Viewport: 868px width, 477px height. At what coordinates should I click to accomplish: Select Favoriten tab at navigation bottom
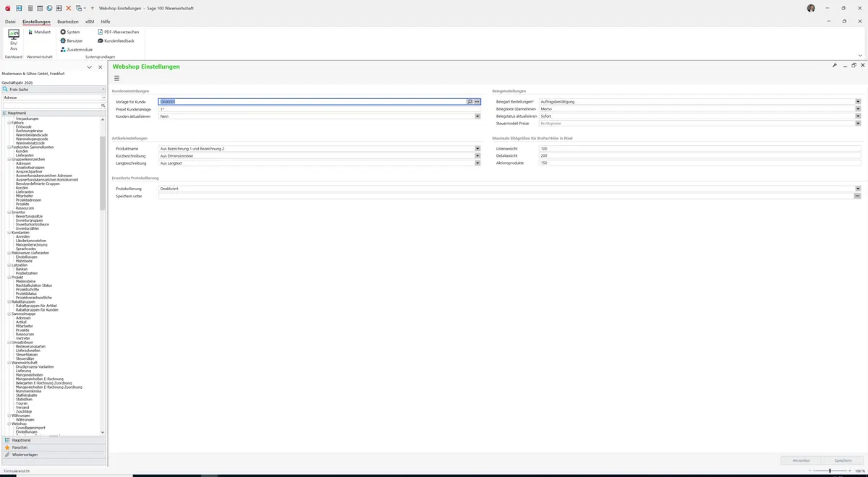tap(54, 447)
